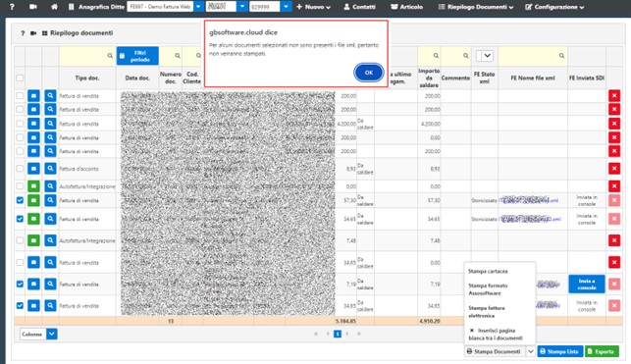Delete the Fattura d'acconto row with red X

[x=614, y=169]
